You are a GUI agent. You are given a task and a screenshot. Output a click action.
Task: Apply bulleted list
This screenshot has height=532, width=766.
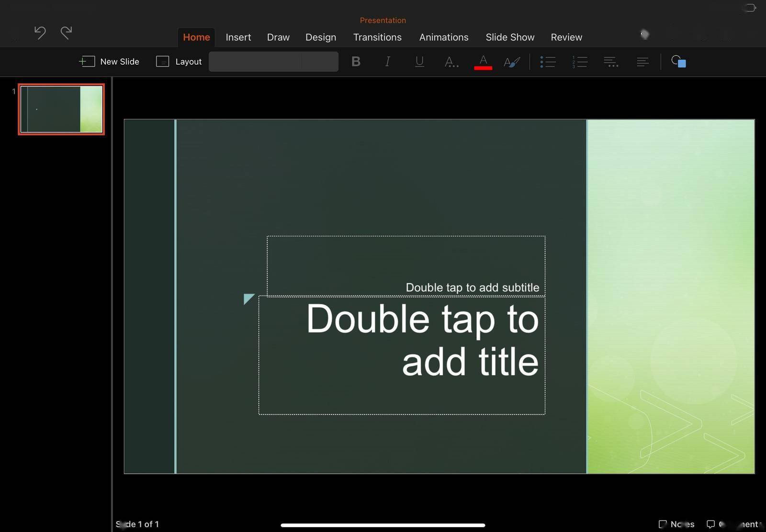tap(548, 62)
